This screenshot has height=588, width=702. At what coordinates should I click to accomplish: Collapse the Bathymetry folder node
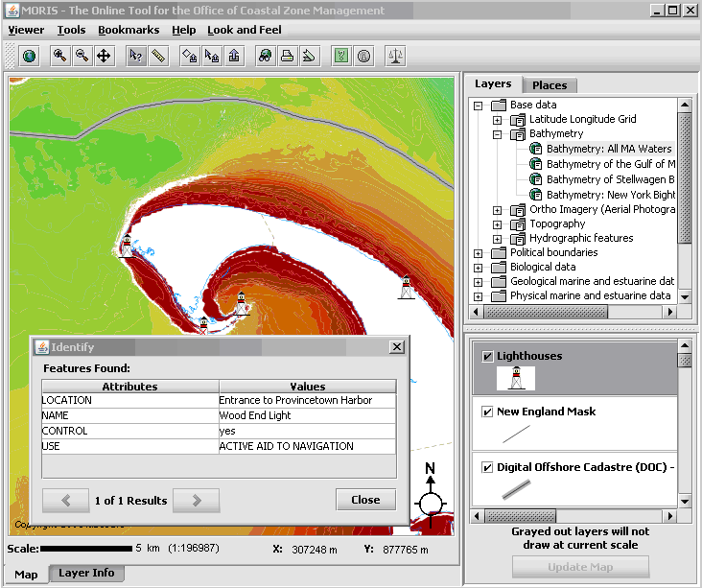(497, 134)
